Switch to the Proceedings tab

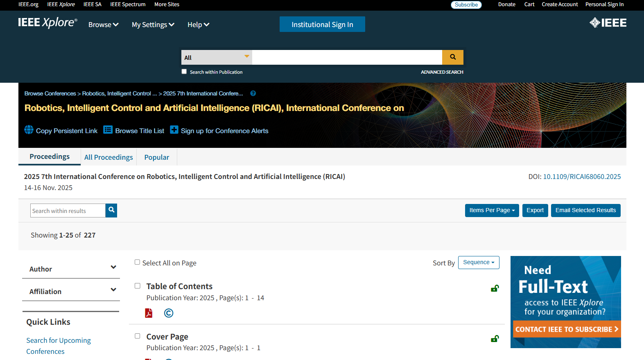tap(50, 156)
